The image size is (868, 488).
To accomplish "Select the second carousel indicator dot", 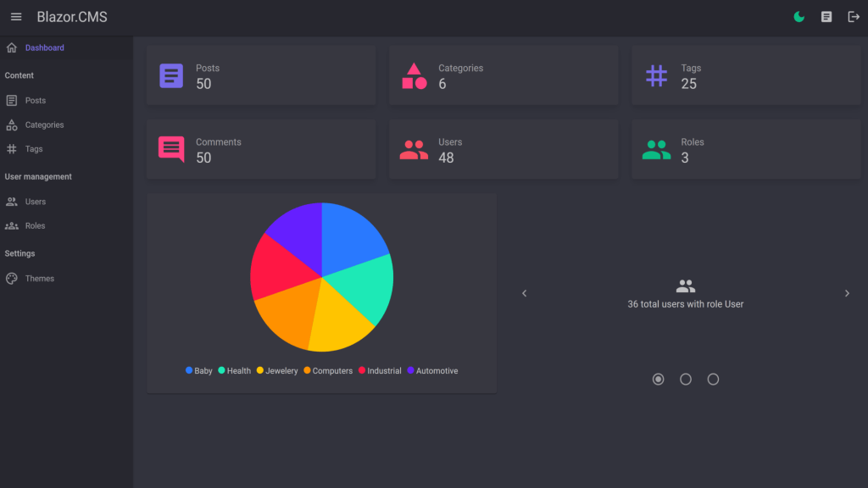I will 686,380.
